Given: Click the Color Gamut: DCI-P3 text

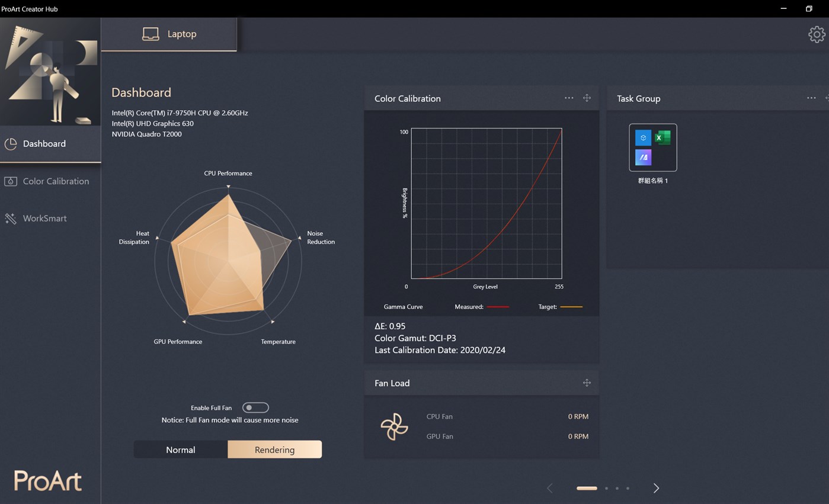Looking at the screenshot, I should (x=415, y=338).
